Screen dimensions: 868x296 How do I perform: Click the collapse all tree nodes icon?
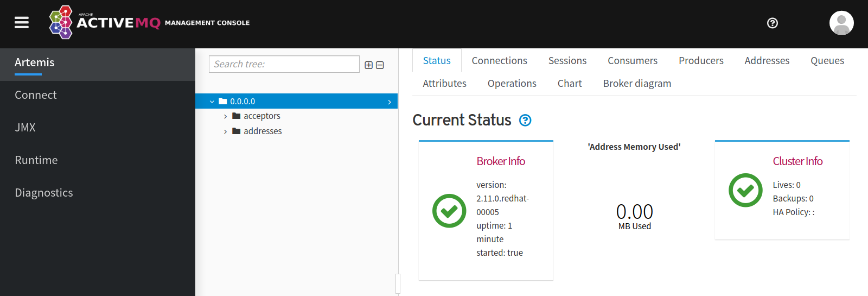(380, 65)
